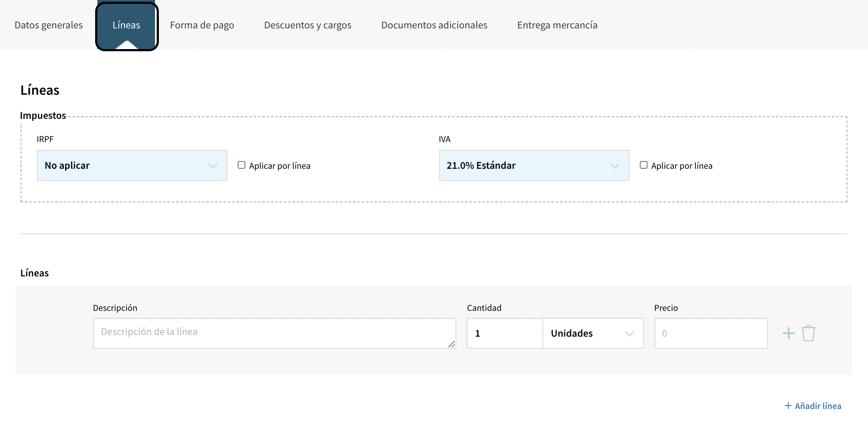Click the plus icon to add another line
Image resolution: width=868 pixels, height=440 pixels.
point(788,333)
